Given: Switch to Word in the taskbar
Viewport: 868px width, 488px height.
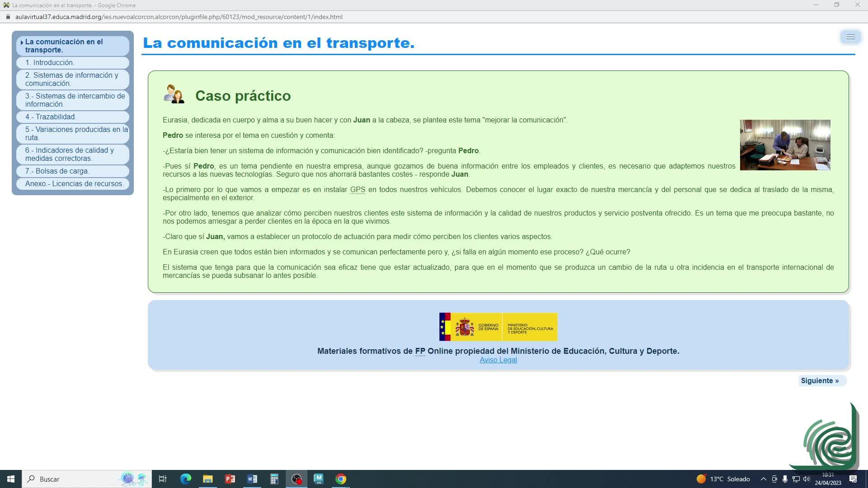Looking at the screenshot, I should [x=252, y=479].
